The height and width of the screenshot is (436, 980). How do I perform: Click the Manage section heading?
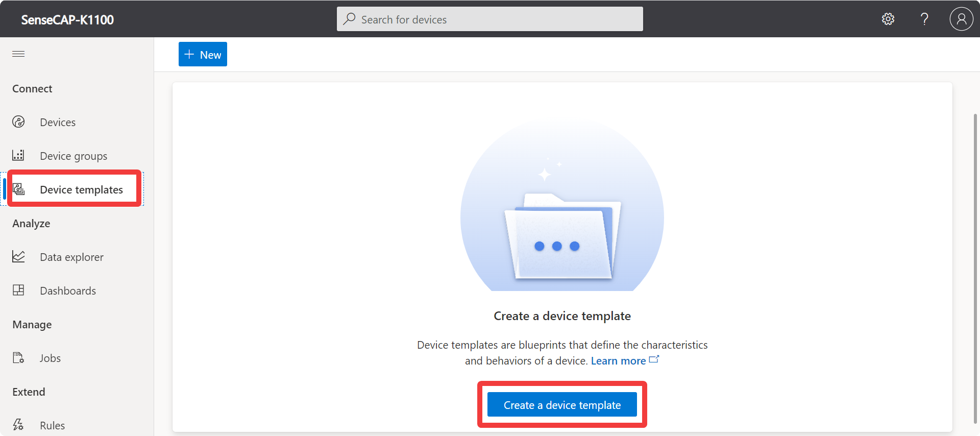tap(32, 325)
